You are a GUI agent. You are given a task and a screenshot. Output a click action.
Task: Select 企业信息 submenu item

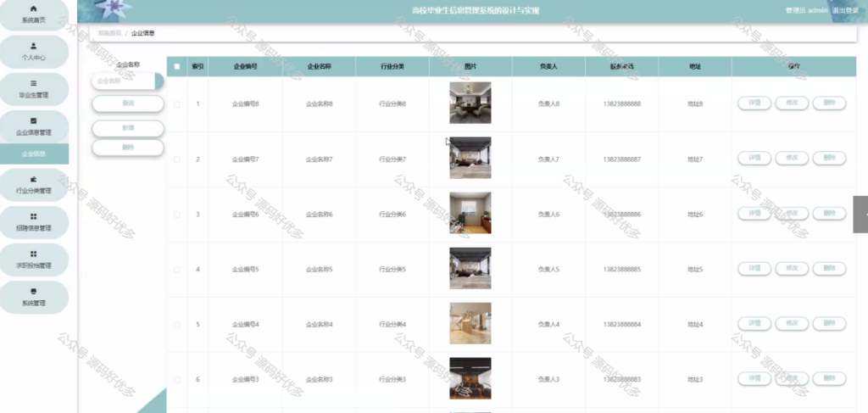(x=34, y=153)
